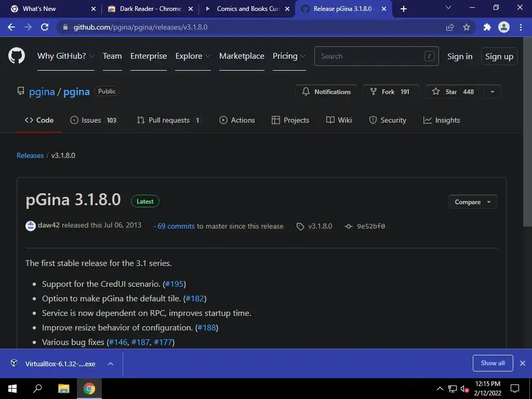The height and width of the screenshot is (399, 532).
Task: Click the network tray icon
Action: 453,389
